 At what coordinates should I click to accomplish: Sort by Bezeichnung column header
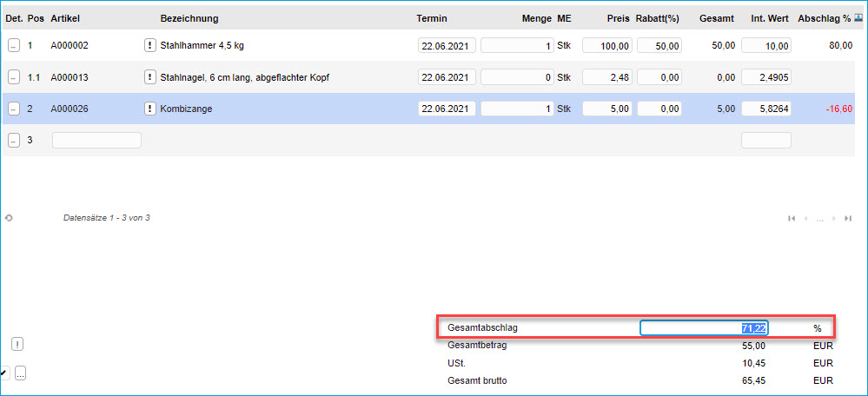pos(189,18)
